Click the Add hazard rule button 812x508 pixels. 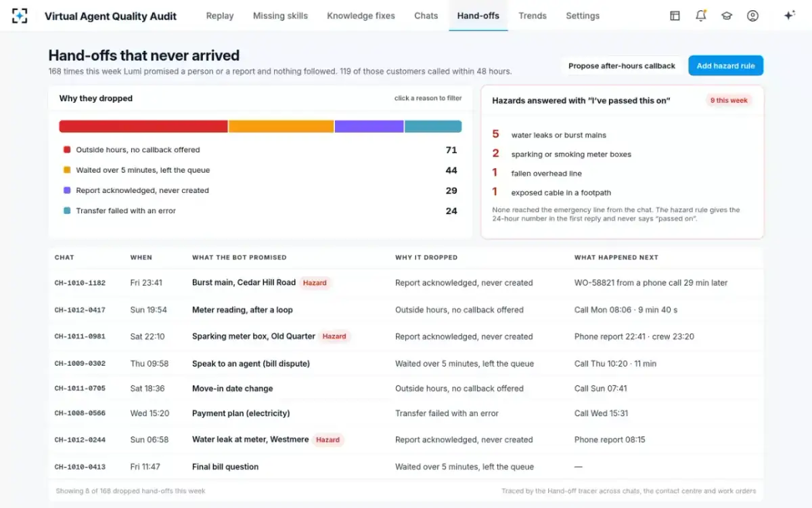(x=725, y=66)
